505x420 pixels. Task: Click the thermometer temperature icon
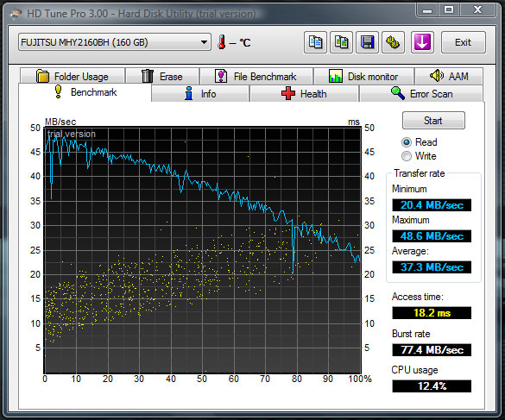(x=222, y=42)
